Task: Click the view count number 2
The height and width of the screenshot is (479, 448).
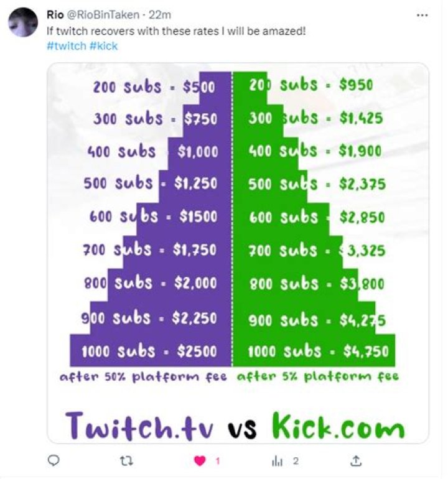Action: (296, 461)
